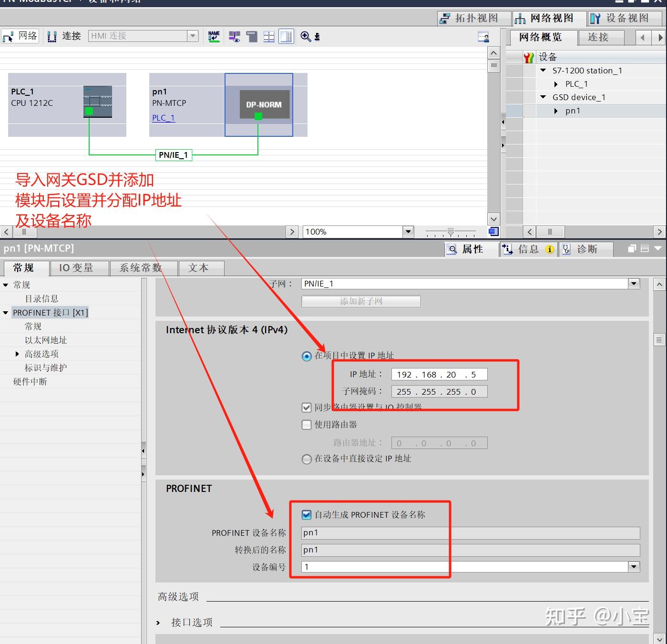Click the IP 地址 input field

point(438,374)
